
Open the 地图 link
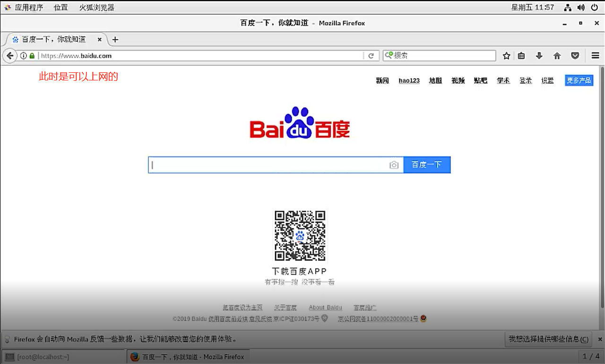point(435,80)
